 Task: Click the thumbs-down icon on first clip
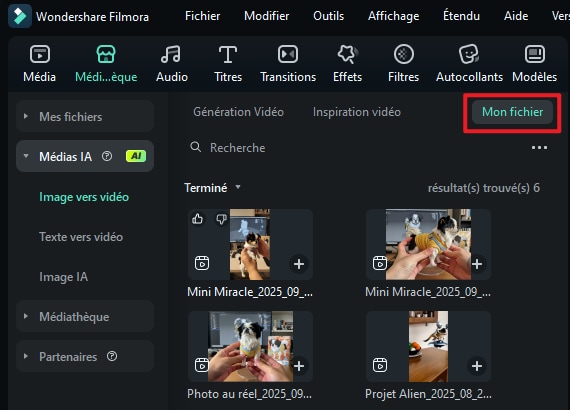221,218
